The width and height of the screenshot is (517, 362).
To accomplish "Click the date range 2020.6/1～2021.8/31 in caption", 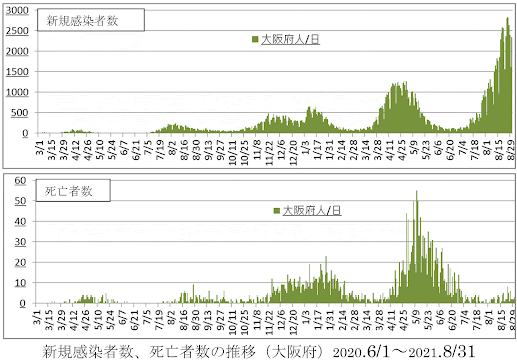I will tap(404, 352).
